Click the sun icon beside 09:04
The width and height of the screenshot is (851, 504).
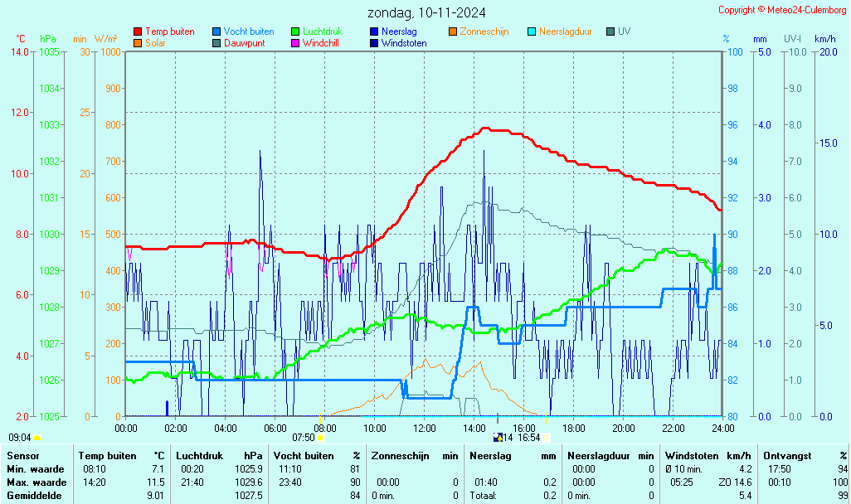click(x=37, y=438)
